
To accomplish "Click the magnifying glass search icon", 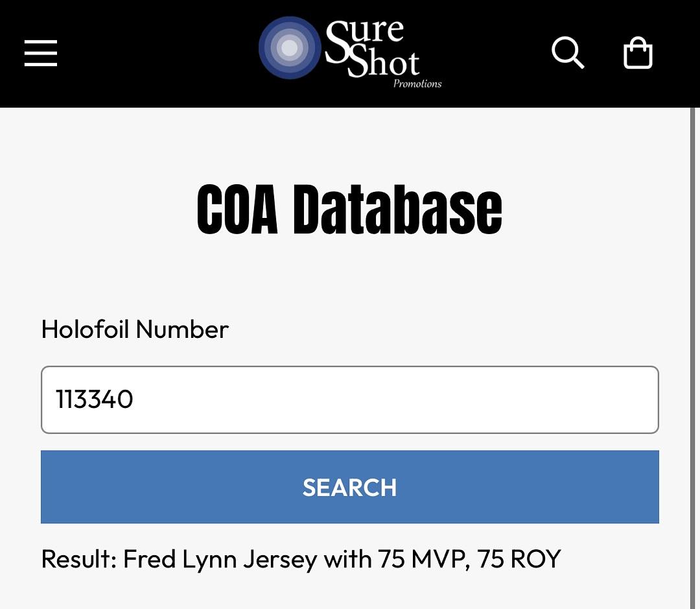I will [x=568, y=53].
